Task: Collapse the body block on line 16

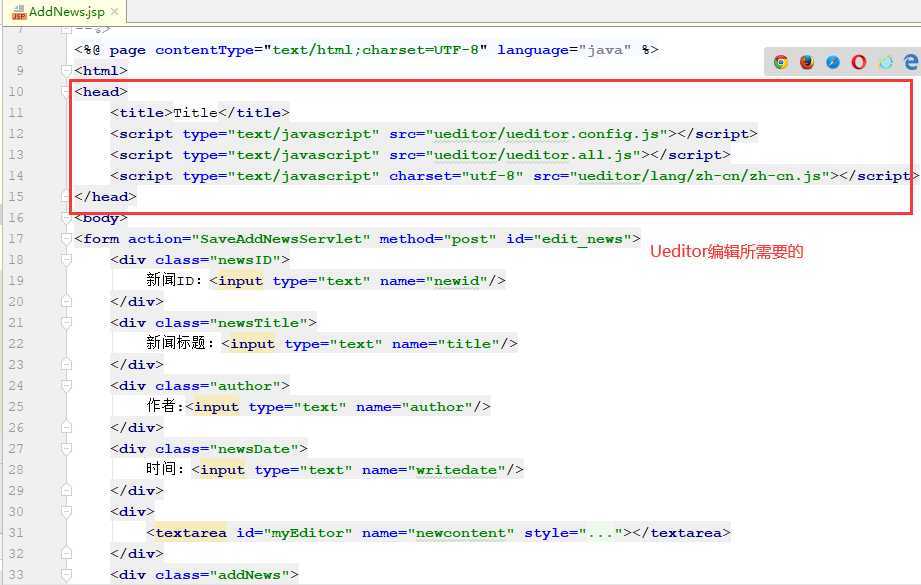Action: point(66,218)
